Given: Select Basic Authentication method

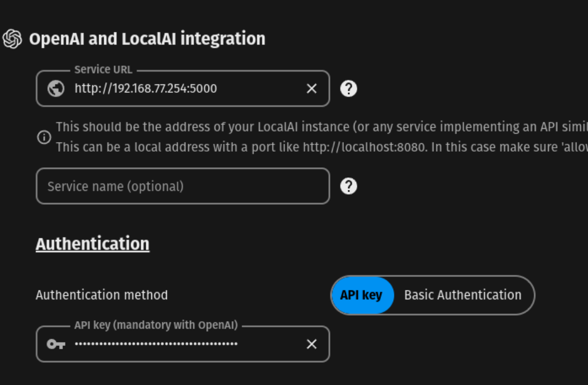Looking at the screenshot, I should click(x=463, y=295).
